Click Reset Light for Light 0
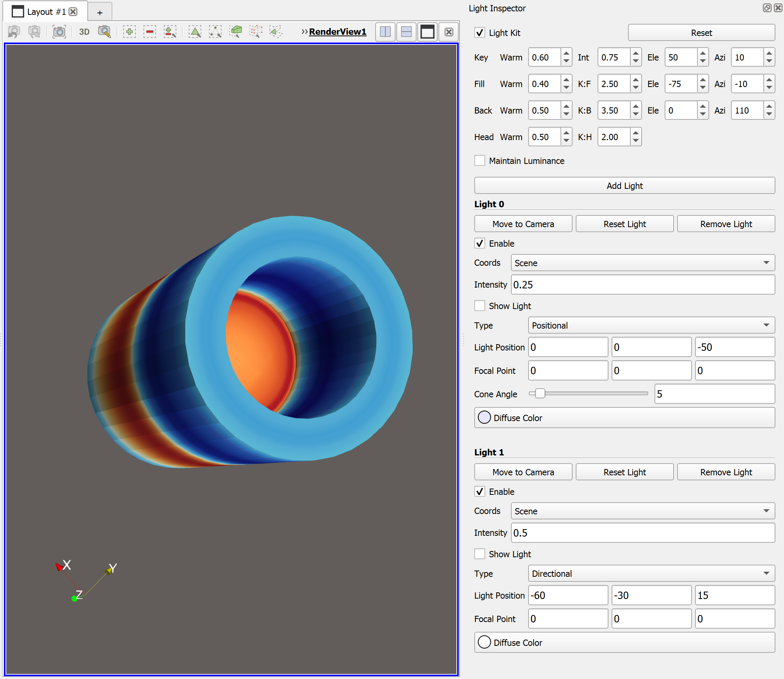The height and width of the screenshot is (679, 784). [624, 224]
